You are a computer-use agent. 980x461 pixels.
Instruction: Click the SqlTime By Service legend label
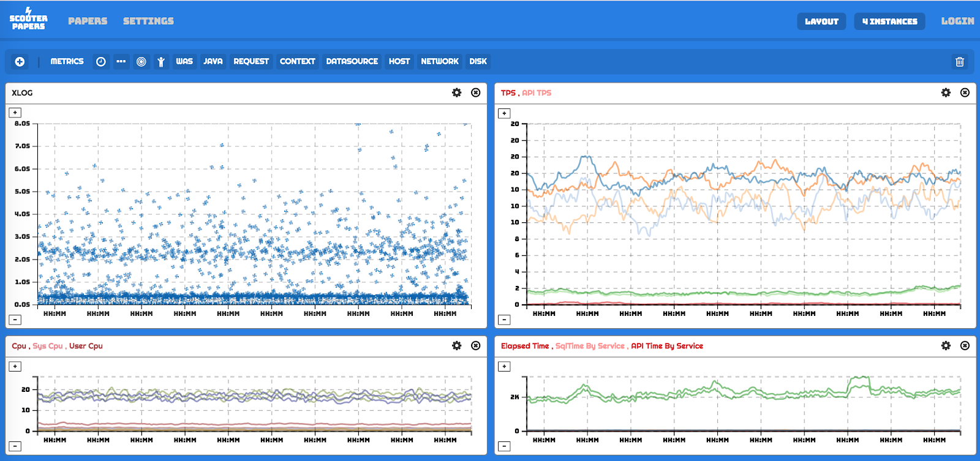(590, 346)
